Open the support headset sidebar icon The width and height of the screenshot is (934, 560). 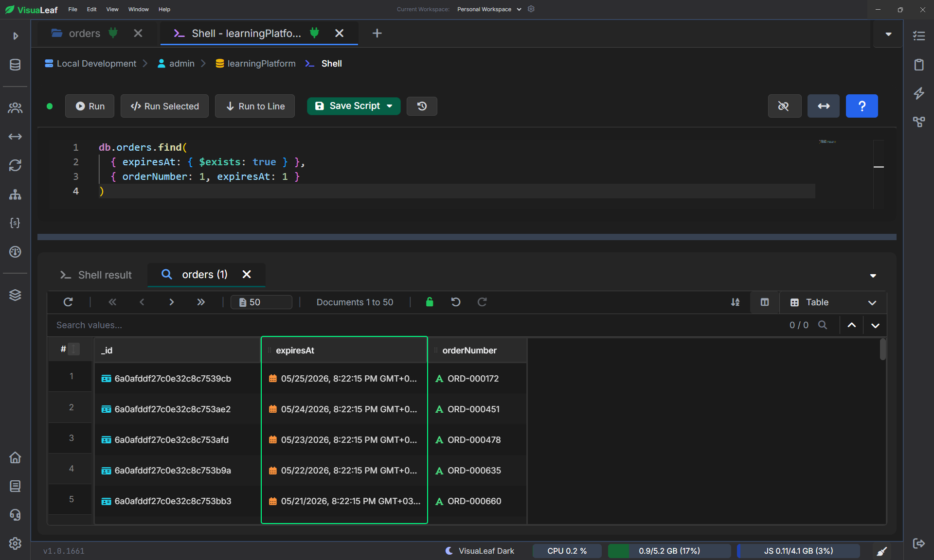pos(15,515)
